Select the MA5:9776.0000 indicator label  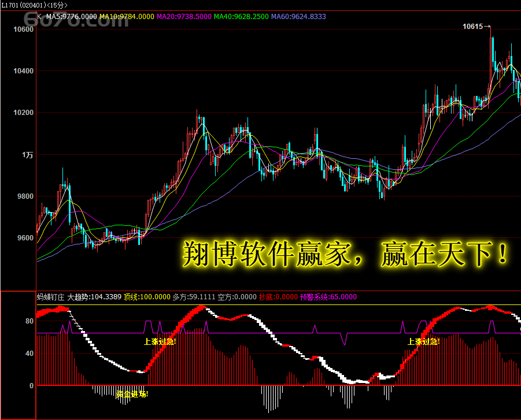point(72,17)
